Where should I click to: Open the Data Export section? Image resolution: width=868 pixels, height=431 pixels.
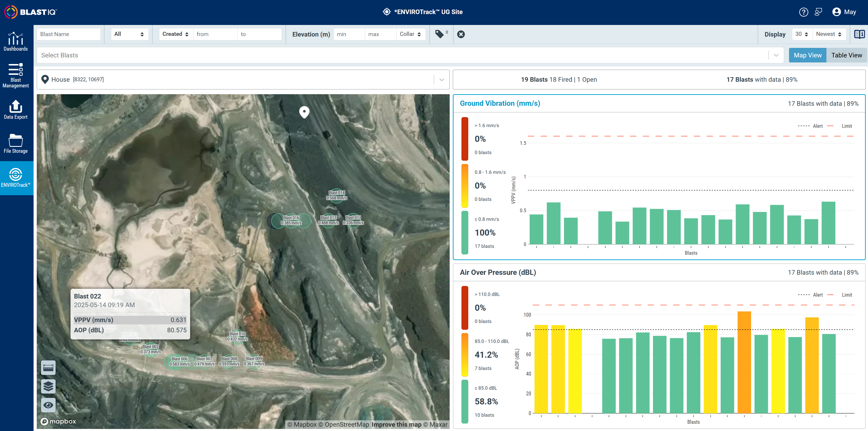tap(15, 110)
